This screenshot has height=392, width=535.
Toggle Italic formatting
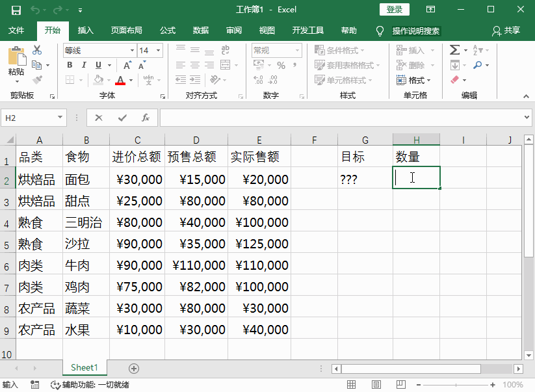coord(84,65)
